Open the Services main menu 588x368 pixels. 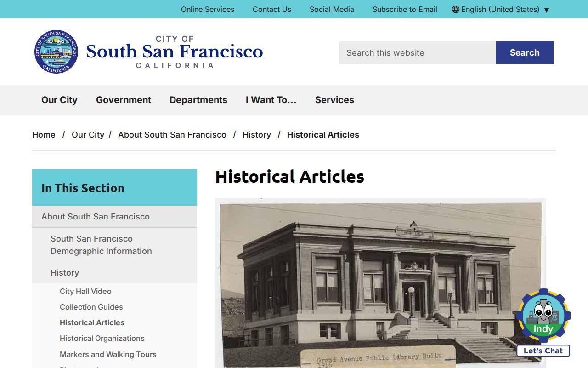click(334, 100)
